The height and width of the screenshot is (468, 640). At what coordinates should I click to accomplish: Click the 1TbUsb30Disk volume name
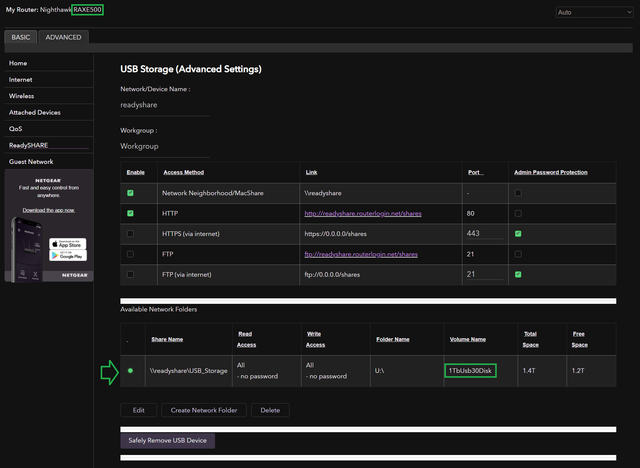(x=470, y=370)
